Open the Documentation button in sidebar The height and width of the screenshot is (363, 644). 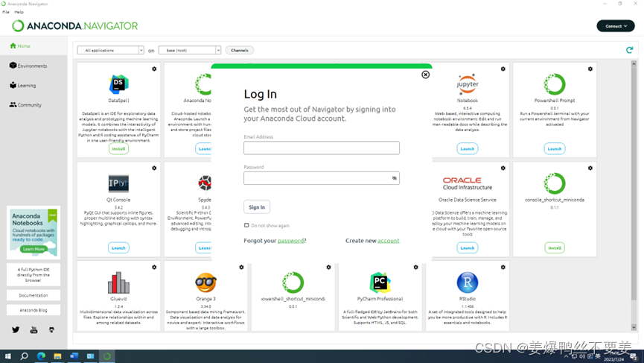(x=34, y=295)
